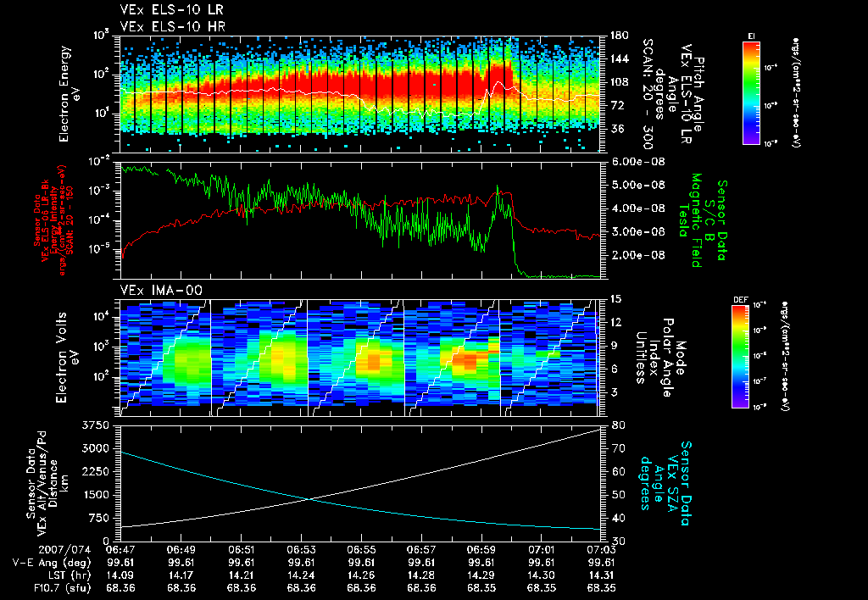
Task: Click the 06:59 time tick label
Action: 481,550
